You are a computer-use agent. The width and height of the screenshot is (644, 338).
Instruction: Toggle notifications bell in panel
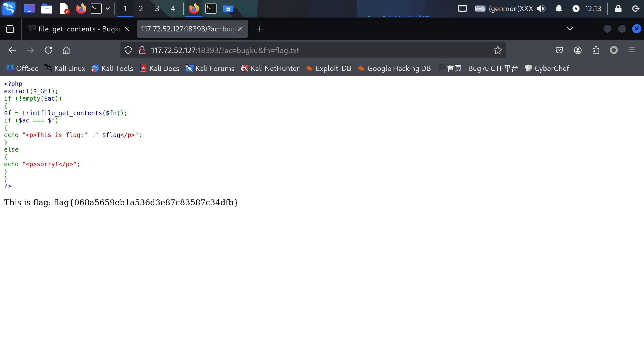(x=559, y=9)
